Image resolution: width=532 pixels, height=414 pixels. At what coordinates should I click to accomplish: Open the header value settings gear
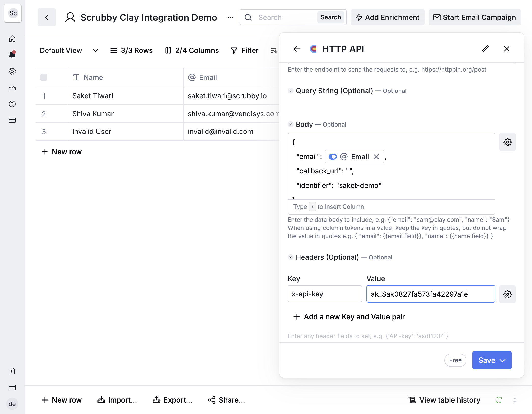pos(508,294)
